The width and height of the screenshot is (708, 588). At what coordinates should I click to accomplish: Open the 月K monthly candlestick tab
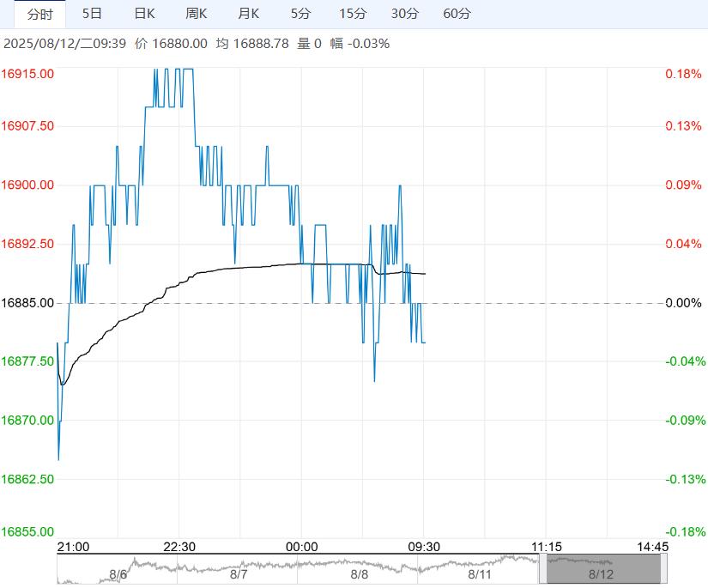[x=249, y=14]
